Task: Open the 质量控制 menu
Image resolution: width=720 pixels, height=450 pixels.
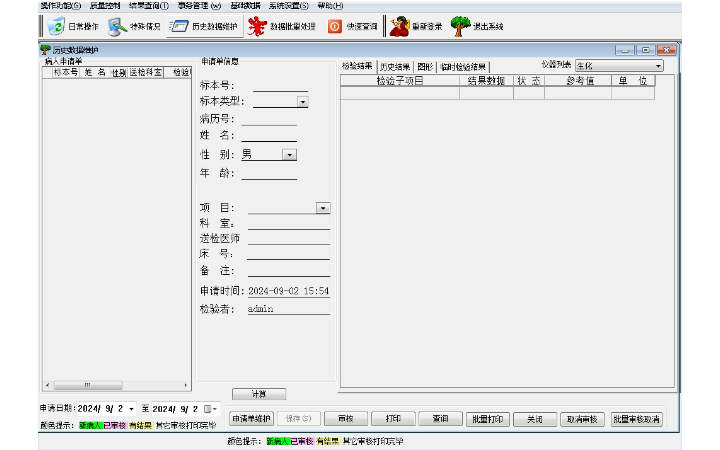Action: pyautogui.click(x=105, y=6)
